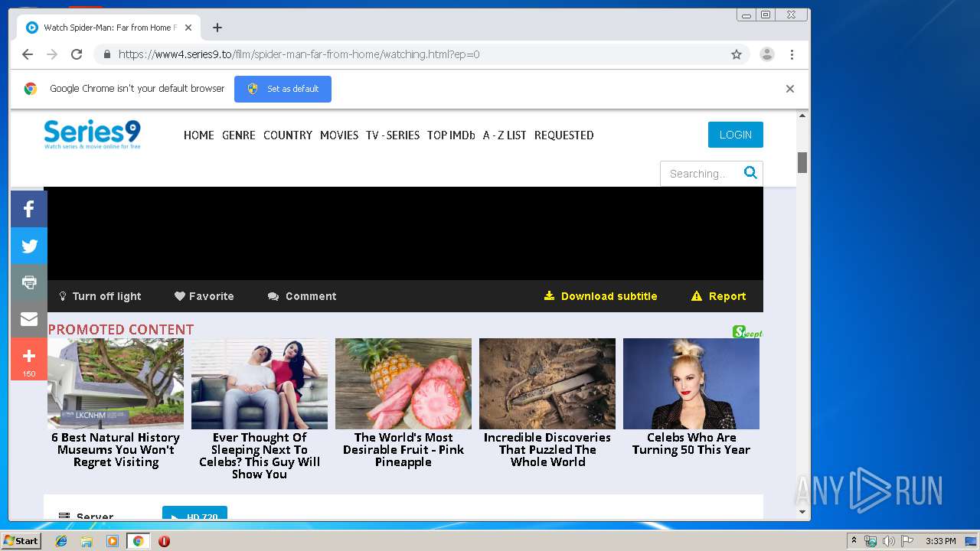
Task: Click 'Celebs Who Are Turning 50' headline
Action: (x=691, y=444)
